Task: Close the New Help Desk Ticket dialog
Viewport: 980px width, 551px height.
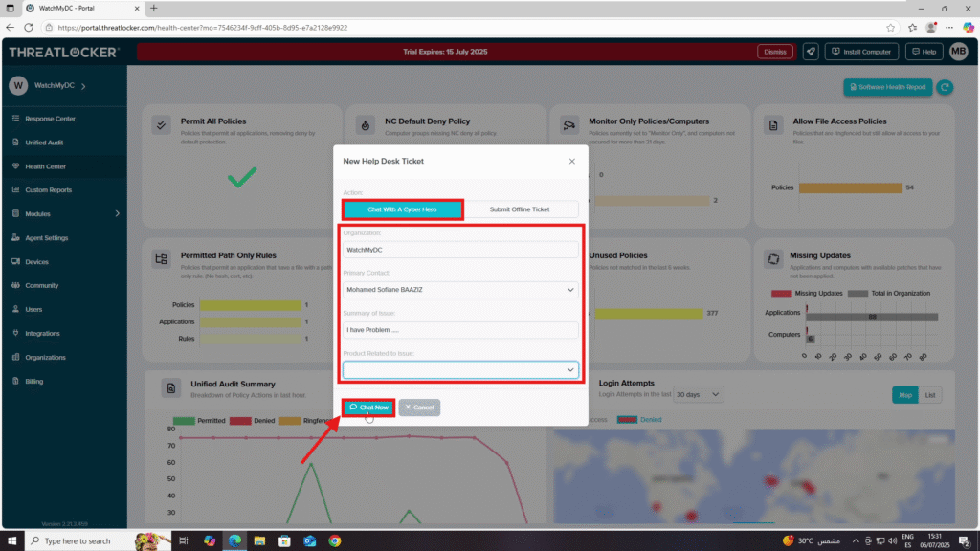Action: (x=572, y=161)
